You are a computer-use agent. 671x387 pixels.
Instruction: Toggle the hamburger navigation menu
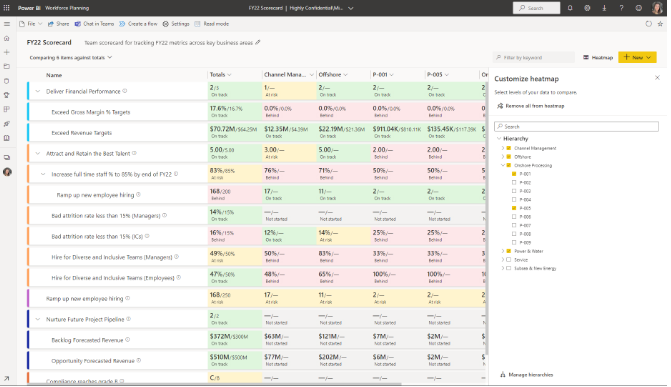[x=6, y=24]
